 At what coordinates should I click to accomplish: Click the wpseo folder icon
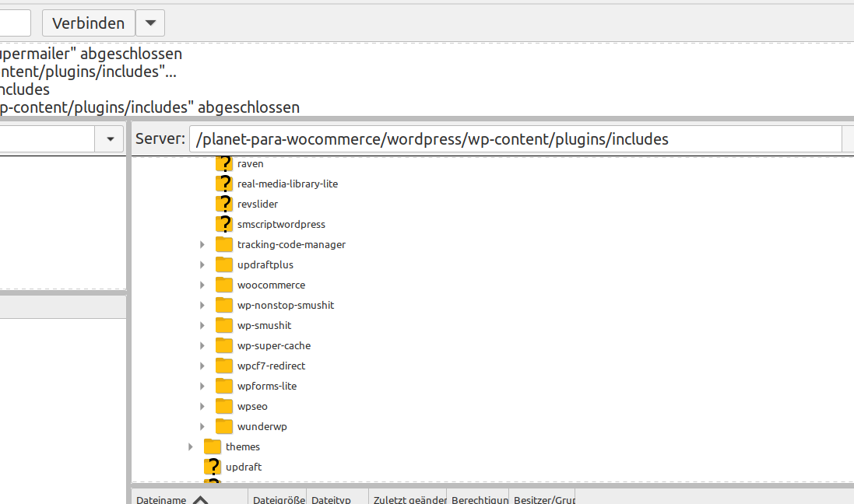tap(224, 406)
